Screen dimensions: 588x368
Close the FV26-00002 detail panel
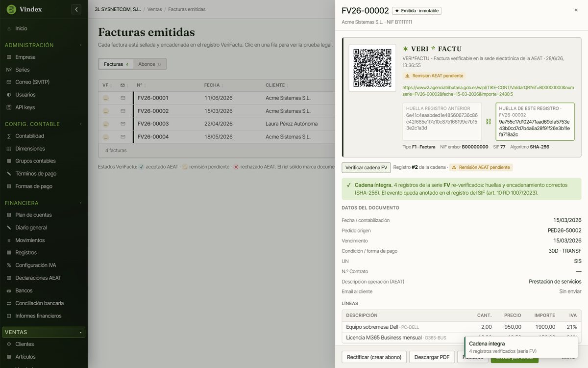576,10
